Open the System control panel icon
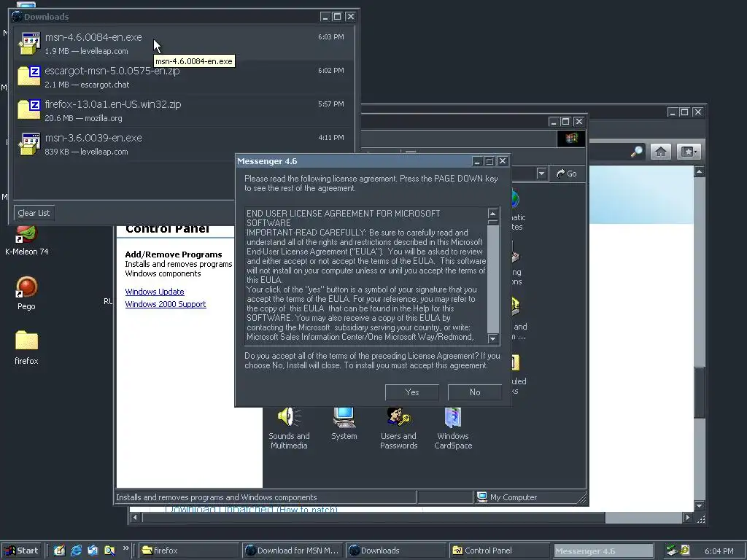The image size is (747, 560). coord(344,418)
